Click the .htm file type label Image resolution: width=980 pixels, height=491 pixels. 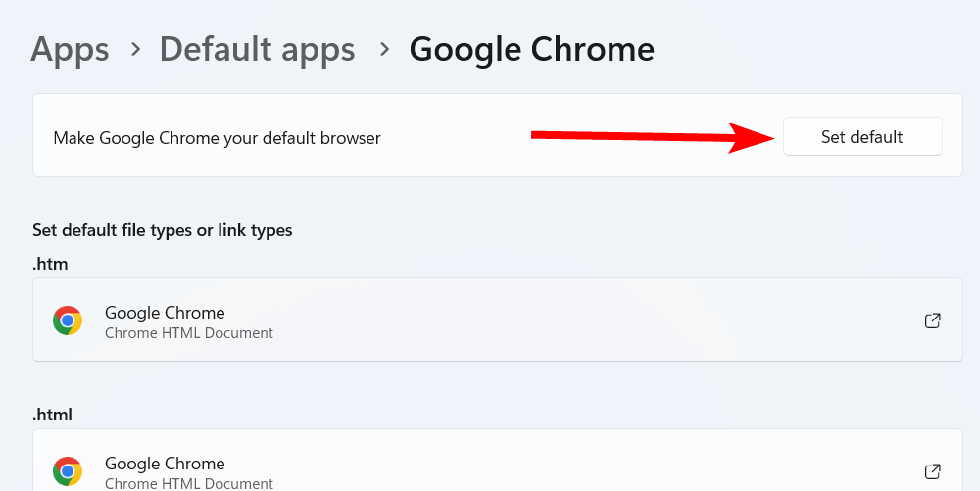pos(50,264)
